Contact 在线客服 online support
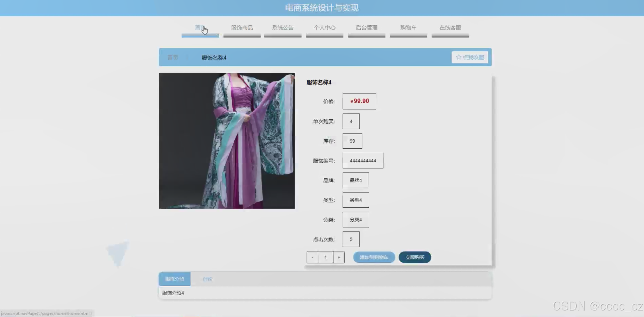Screen dimensions: 644x317 [450, 28]
